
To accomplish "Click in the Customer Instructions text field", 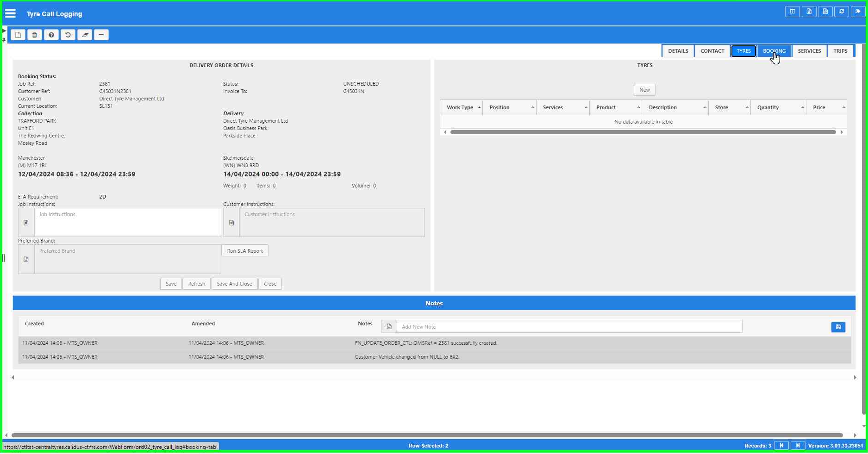I will (x=332, y=223).
